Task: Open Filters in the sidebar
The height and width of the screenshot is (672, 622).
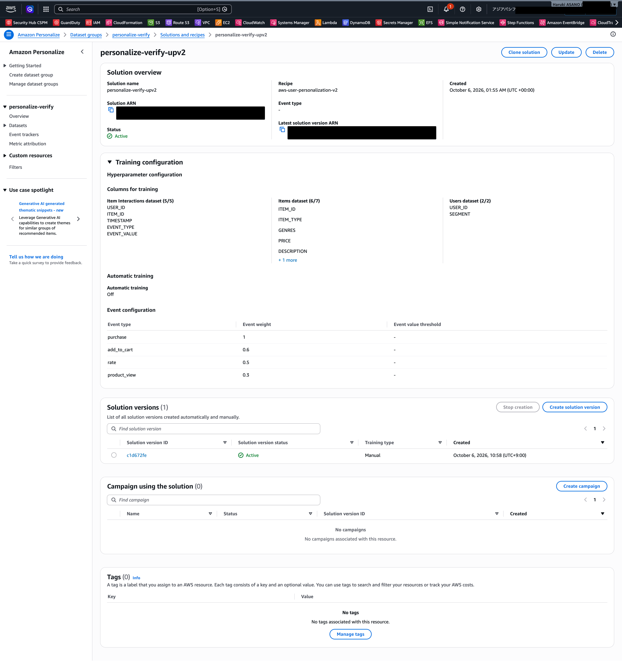Action: [x=15, y=167]
